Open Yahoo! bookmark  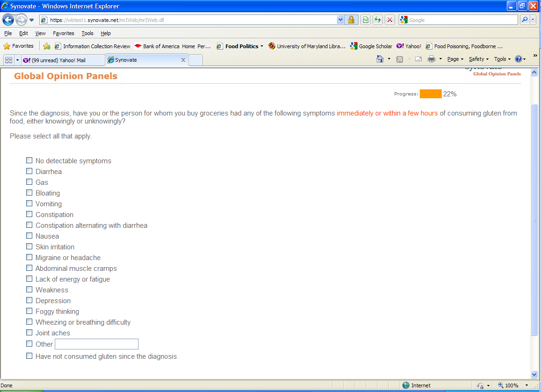tap(409, 46)
